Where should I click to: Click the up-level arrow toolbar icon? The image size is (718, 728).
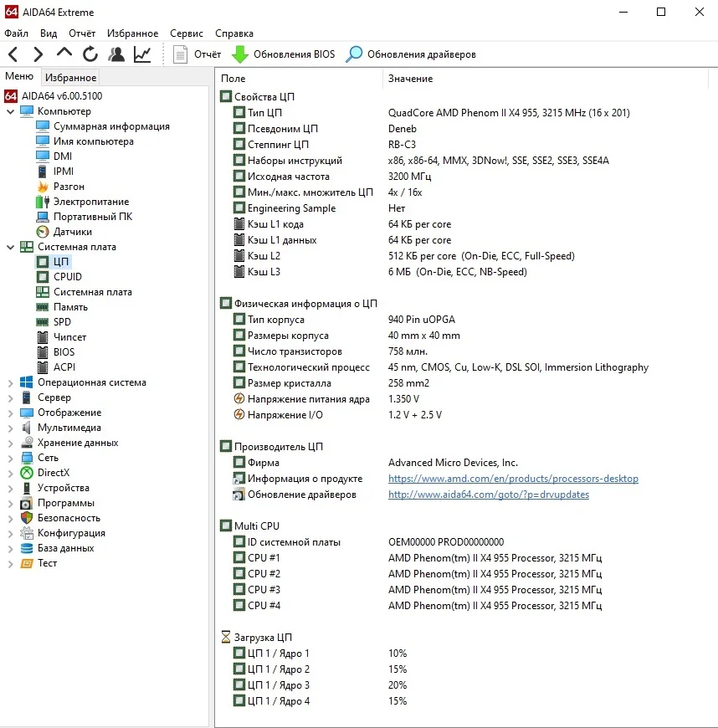(x=64, y=54)
